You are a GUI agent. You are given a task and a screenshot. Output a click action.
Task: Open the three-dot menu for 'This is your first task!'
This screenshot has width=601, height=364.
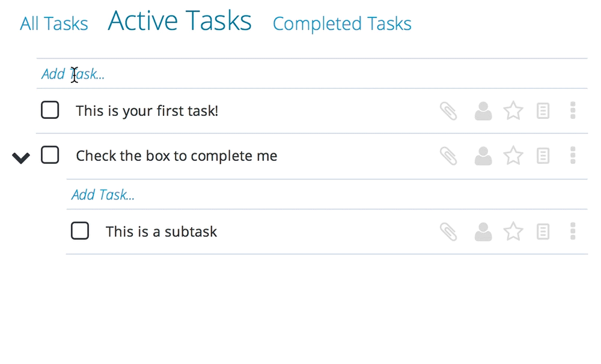coord(573,111)
